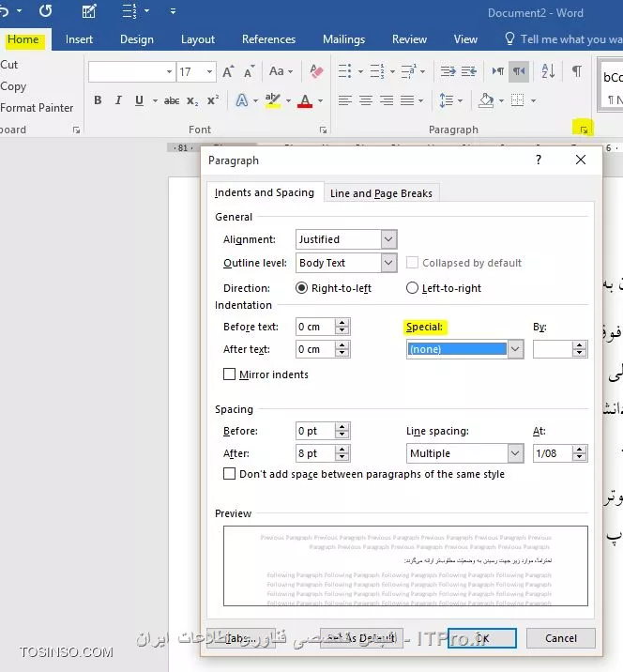Select Indents and Spacing tab
Screen dimensions: 623x672
tap(265, 192)
